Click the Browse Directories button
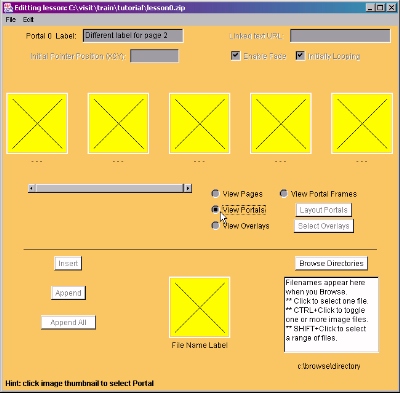Image resolution: width=400 pixels, height=393 pixels. pyautogui.click(x=331, y=263)
